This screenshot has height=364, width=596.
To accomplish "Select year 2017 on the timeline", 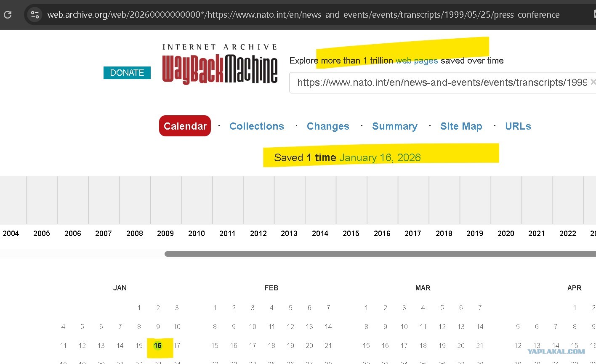I will tap(413, 234).
